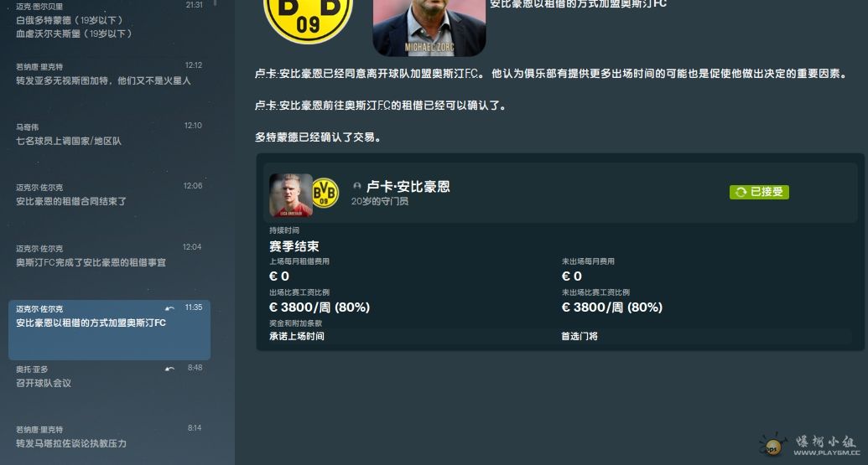868x465 pixels.
Task: Select the highlighted 安比豪恩以租借的方式加盟奥斯汀FC message
Action: [x=109, y=330]
